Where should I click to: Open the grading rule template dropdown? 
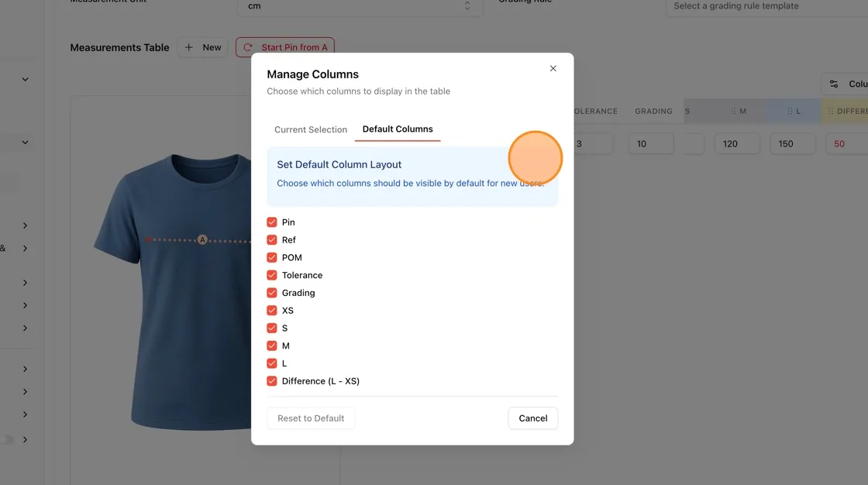(x=766, y=6)
